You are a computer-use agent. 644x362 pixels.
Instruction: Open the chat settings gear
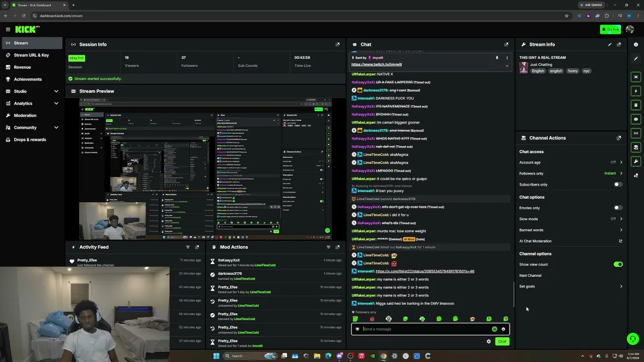pos(489,341)
